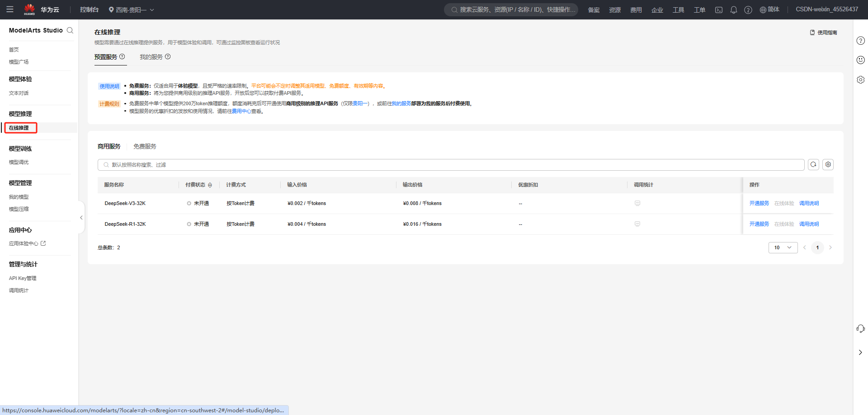The height and width of the screenshot is (415, 868).
Task: Follow the 我的服务 link in billing rules
Action: pos(401,103)
